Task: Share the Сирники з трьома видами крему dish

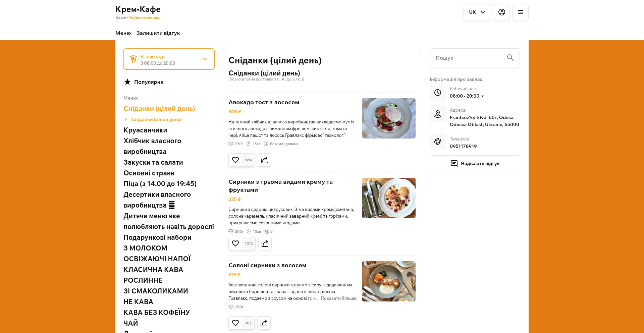Action: click(265, 243)
